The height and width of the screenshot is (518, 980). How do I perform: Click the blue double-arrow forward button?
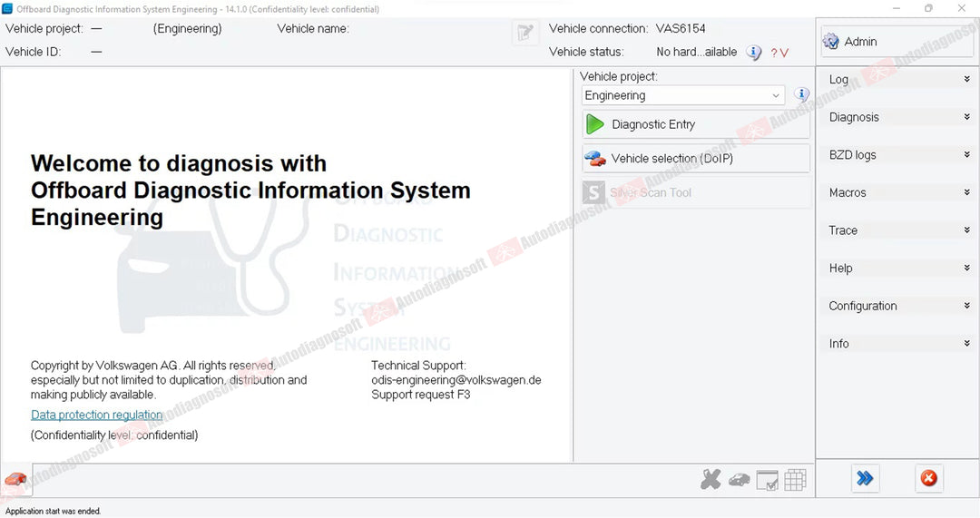pyautogui.click(x=865, y=479)
